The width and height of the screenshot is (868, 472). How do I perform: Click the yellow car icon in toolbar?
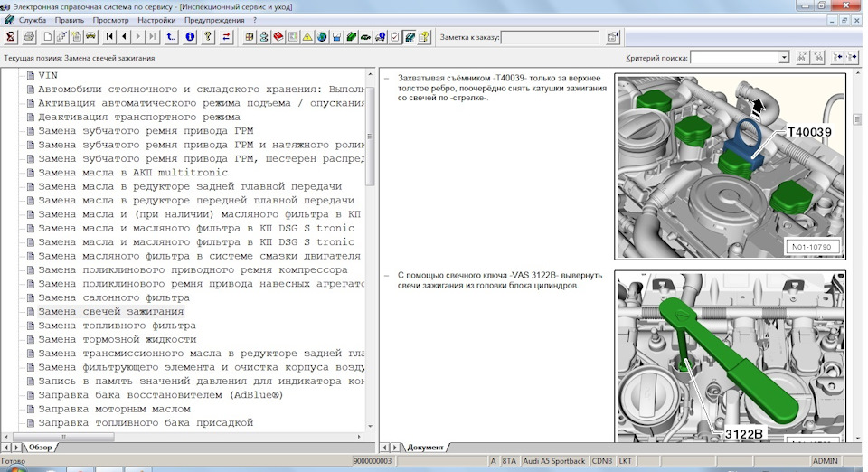click(x=90, y=37)
